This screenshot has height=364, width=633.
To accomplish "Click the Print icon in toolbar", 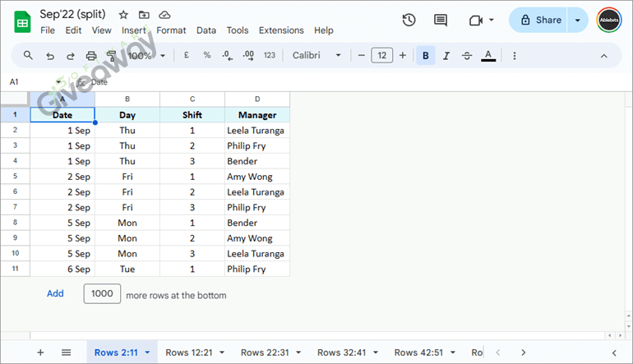I will pos(91,56).
